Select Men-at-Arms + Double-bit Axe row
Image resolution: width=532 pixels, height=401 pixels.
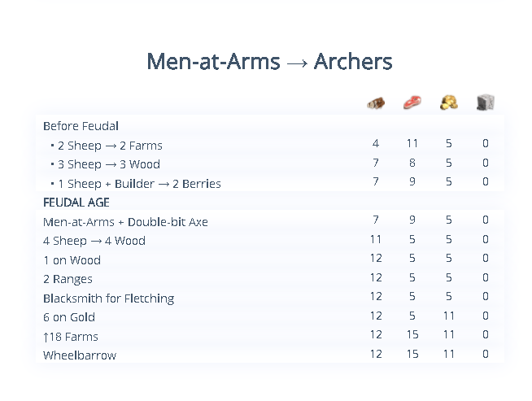pyautogui.click(x=125, y=222)
